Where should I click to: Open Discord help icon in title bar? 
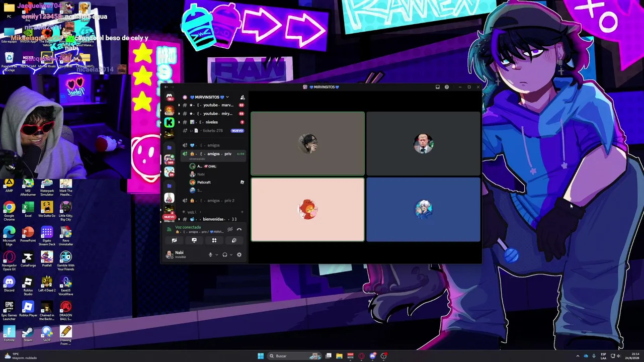(x=446, y=87)
